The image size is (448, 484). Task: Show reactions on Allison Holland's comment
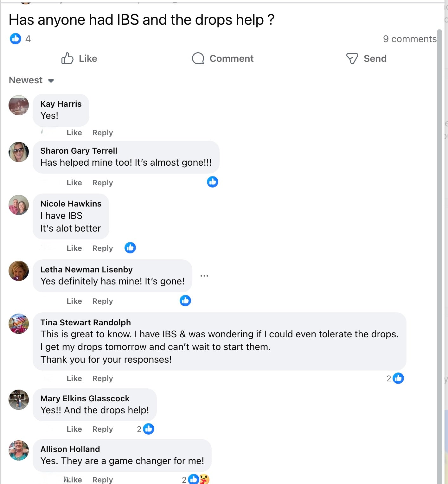tap(198, 479)
